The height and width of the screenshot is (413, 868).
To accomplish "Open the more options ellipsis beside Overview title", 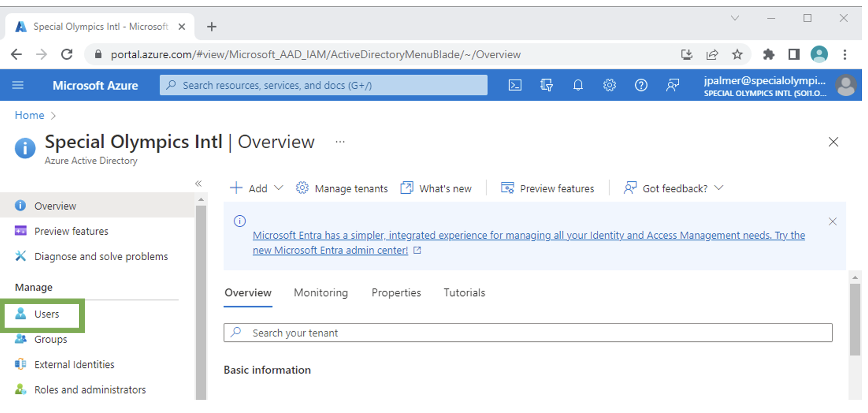I will pos(340,142).
